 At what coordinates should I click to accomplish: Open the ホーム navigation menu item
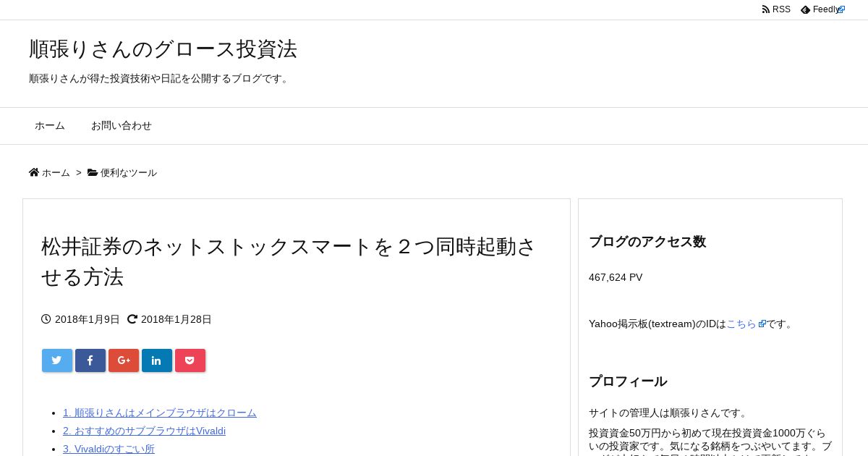point(50,125)
